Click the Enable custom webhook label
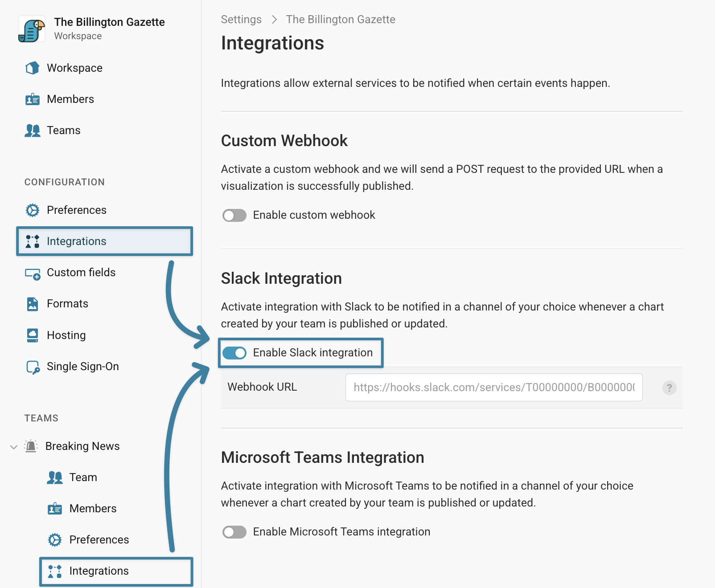 [x=314, y=215]
